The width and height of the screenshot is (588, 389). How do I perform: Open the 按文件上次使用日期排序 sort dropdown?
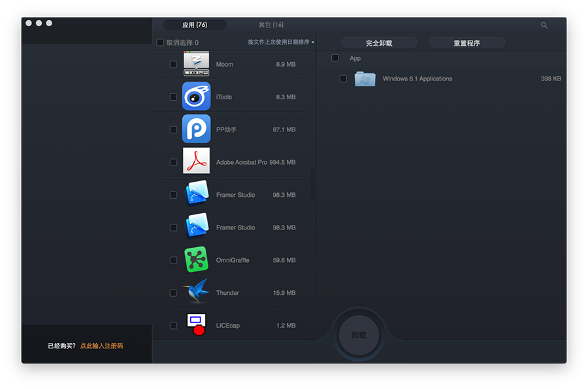point(281,42)
